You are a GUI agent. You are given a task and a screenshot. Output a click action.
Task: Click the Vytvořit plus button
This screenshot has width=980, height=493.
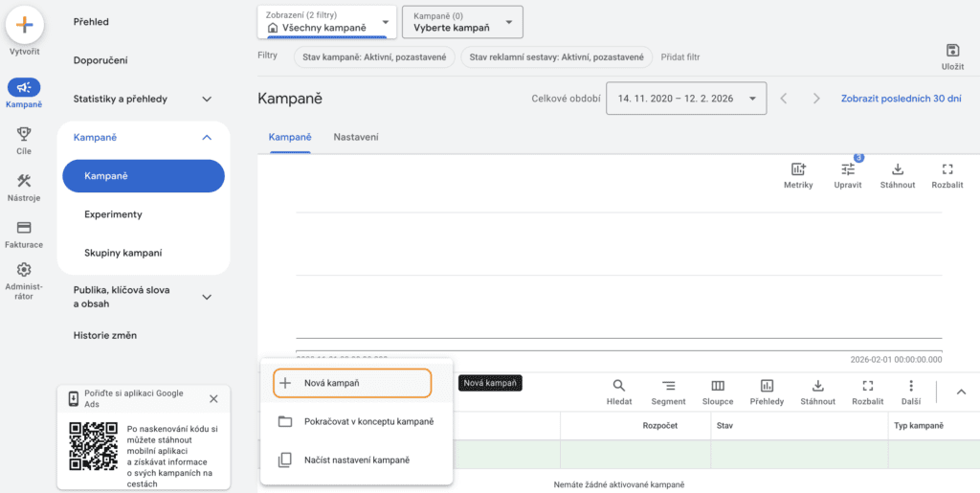[x=25, y=26]
